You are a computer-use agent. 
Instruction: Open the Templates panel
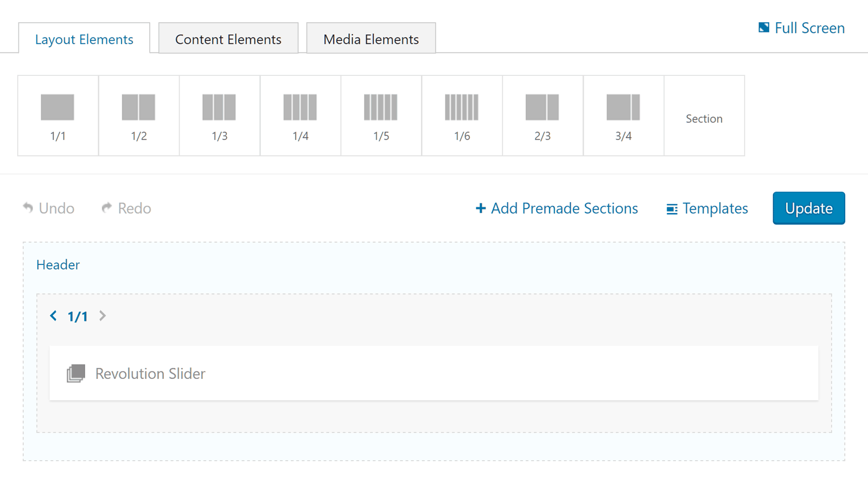(x=706, y=208)
